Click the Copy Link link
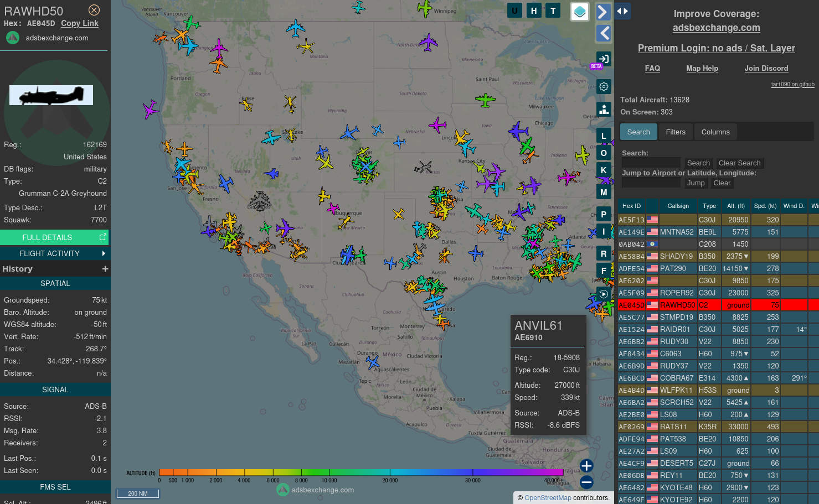The height and width of the screenshot is (504, 819). (x=80, y=23)
